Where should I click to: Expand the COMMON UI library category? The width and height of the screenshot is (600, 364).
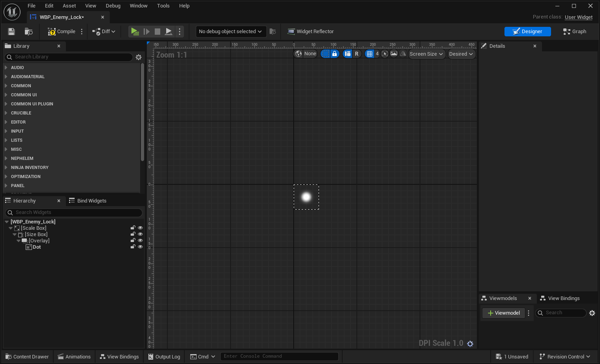(x=6, y=95)
